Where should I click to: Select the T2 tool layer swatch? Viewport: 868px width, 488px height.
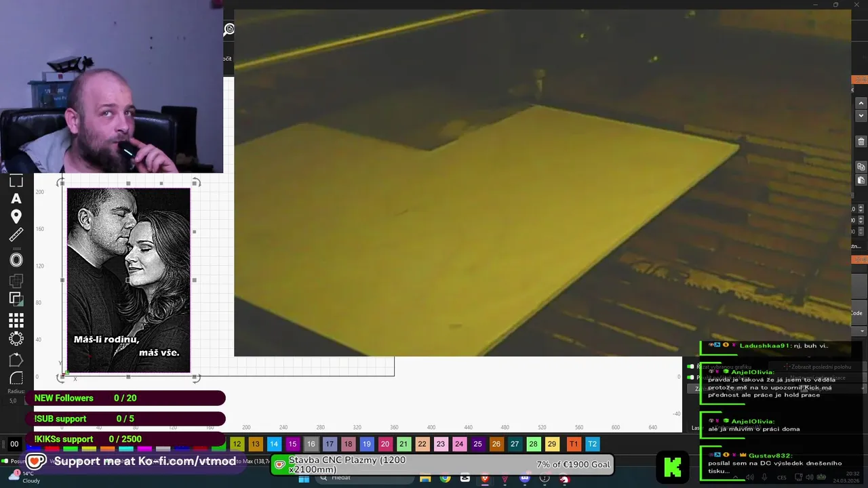[x=592, y=445]
